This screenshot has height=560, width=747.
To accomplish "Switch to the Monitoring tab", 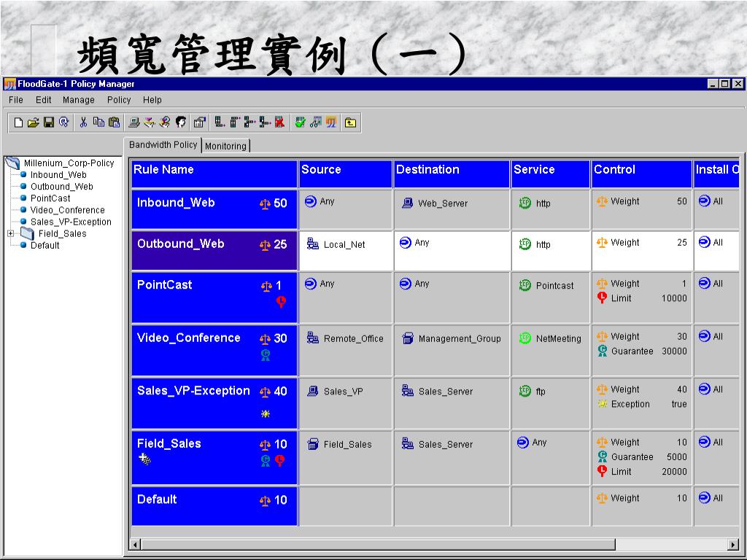I will (225, 146).
